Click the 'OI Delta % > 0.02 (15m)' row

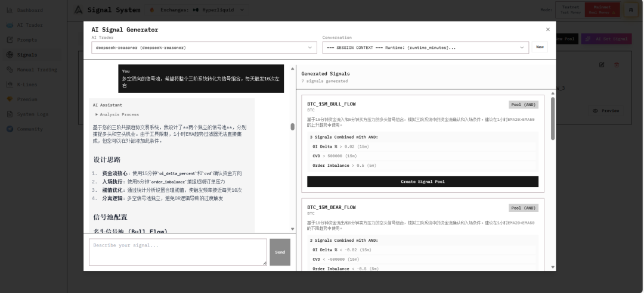point(423,146)
